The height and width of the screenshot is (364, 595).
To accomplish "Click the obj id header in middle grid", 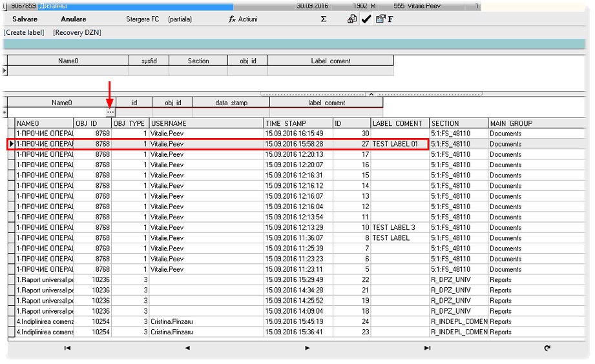I will pyautogui.click(x=172, y=103).
